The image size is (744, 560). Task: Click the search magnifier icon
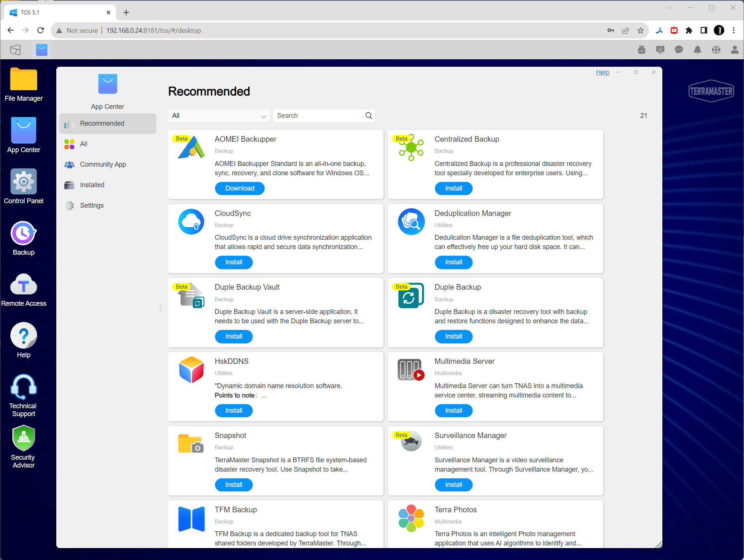[369, 116]
